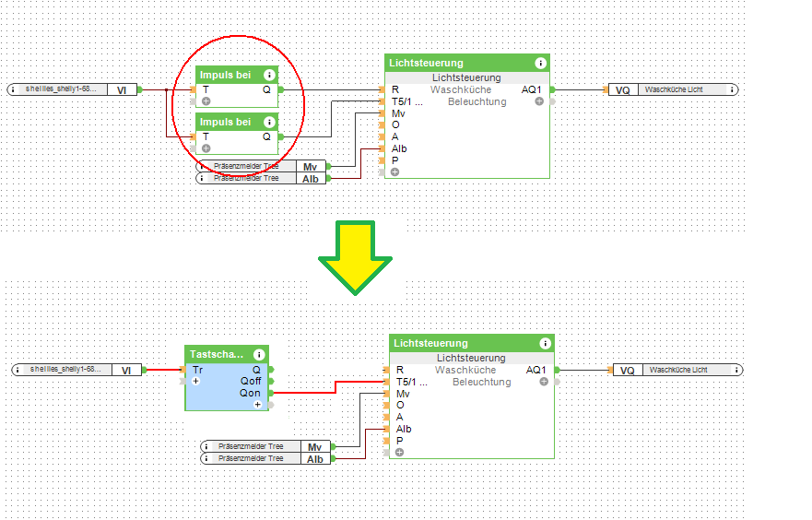Click O input of upper Lichtsteuerung block
The width and height of the screenshot is (812, 520).
point(395,124)
